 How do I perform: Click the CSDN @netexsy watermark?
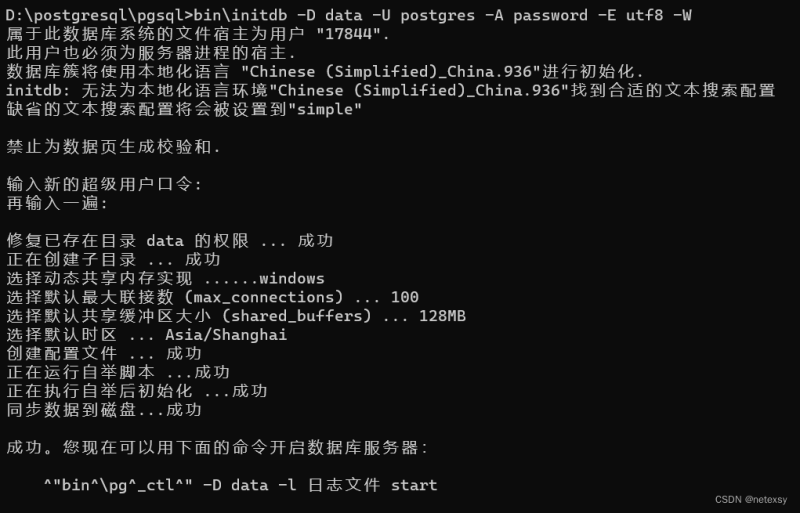pos(751,500)
